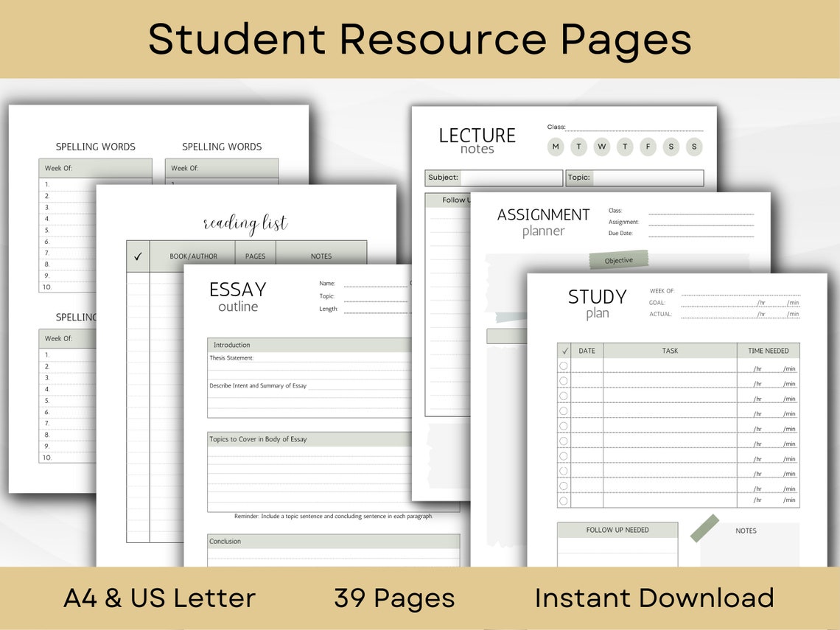Click the checkmark header on the Study Plan table
Image resolution: width=840 pixels, height=630 pixels.
564,351
